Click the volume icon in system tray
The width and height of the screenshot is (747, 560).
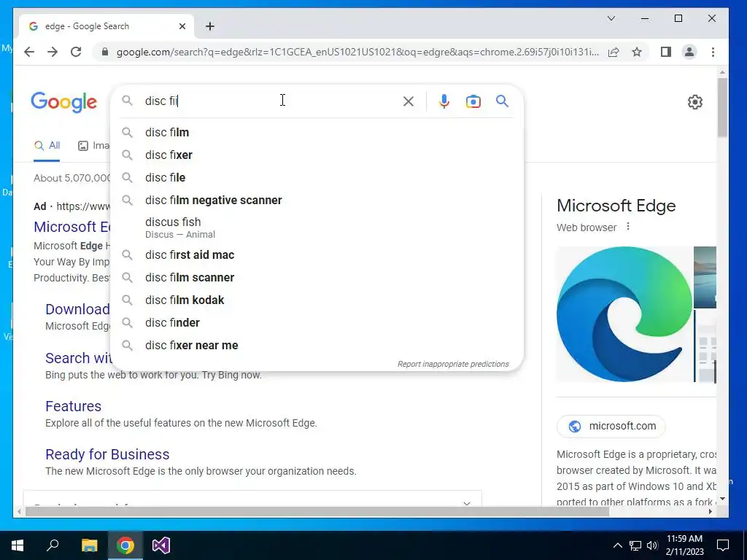point(652,545)
